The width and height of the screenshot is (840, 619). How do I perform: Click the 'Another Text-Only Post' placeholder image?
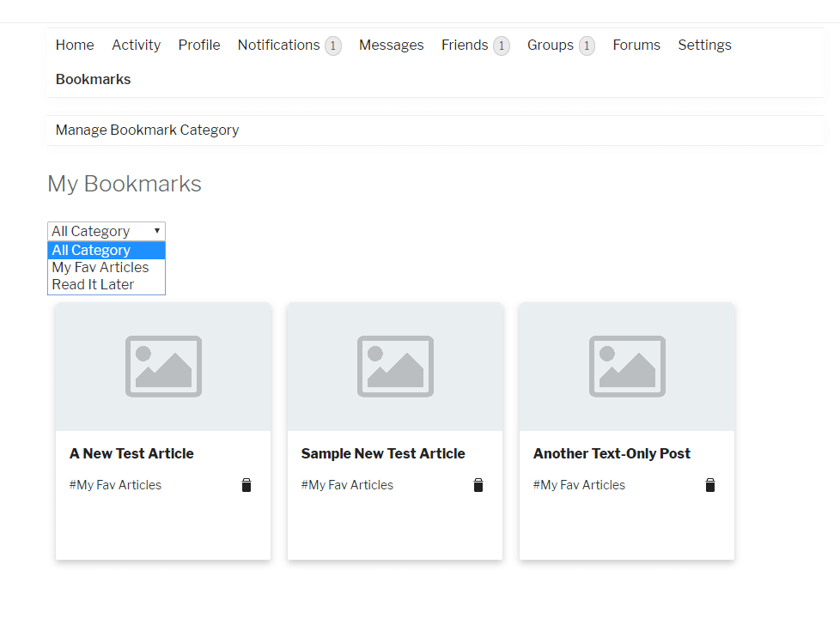tap(627, 367)
